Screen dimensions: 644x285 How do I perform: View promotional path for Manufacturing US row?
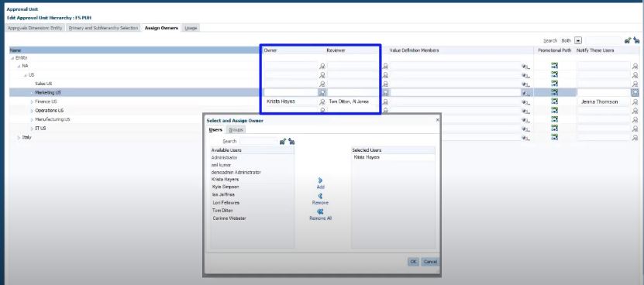(x=554, y=119)
